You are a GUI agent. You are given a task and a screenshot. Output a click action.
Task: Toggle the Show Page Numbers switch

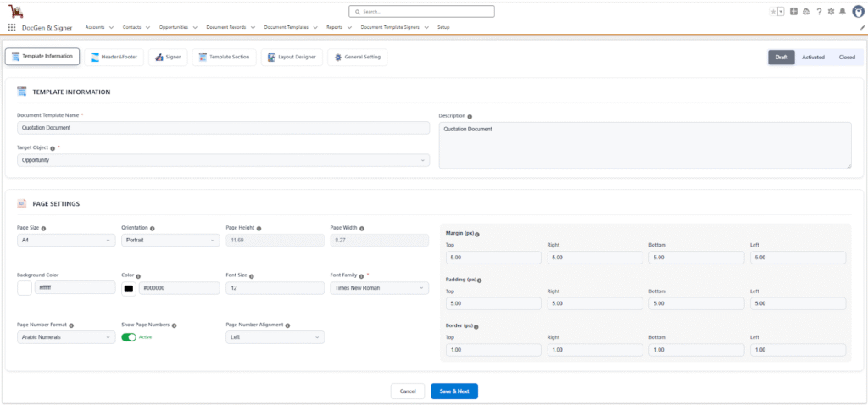click(129, 336)
